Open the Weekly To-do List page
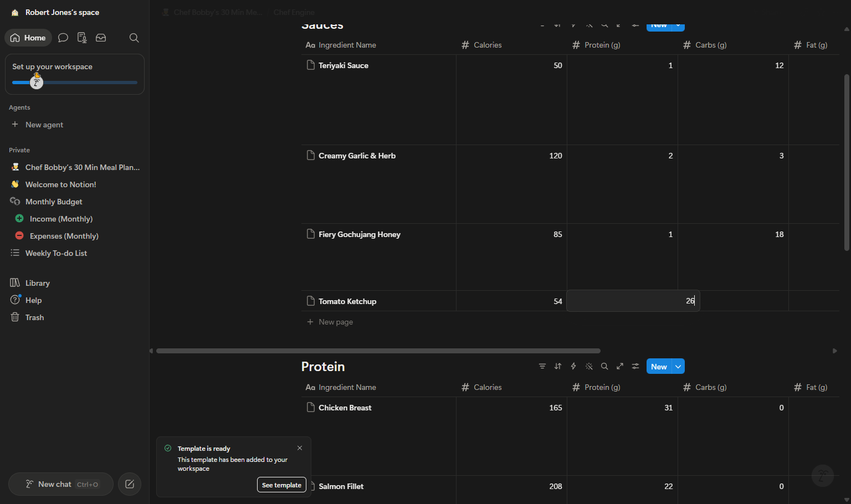Viewport: 851px width, 504px height. tap(74, 253)
